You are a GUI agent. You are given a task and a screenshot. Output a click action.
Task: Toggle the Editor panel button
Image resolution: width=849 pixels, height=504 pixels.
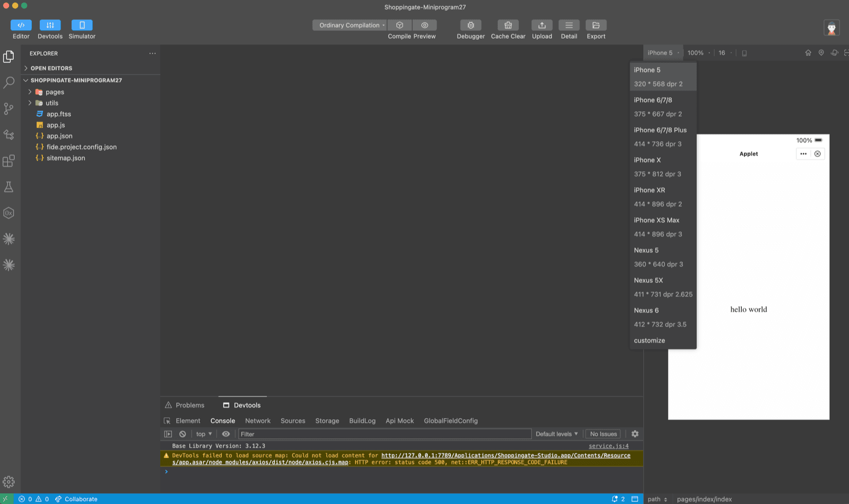(21, 25)
